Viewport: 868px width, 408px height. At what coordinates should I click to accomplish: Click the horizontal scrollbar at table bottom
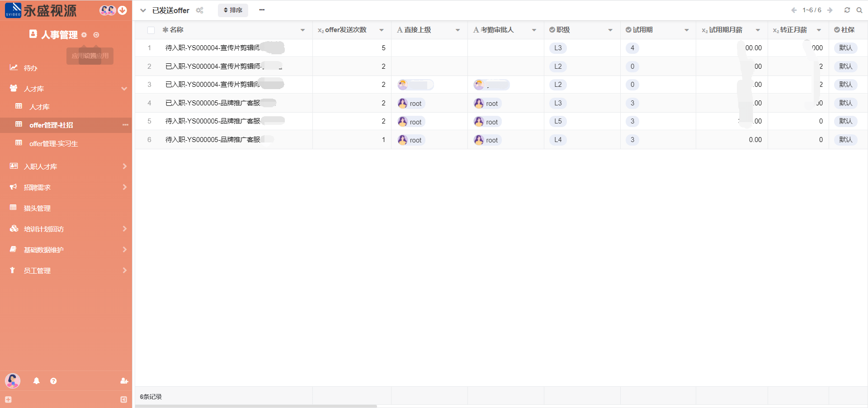click(x=256, y=406)
